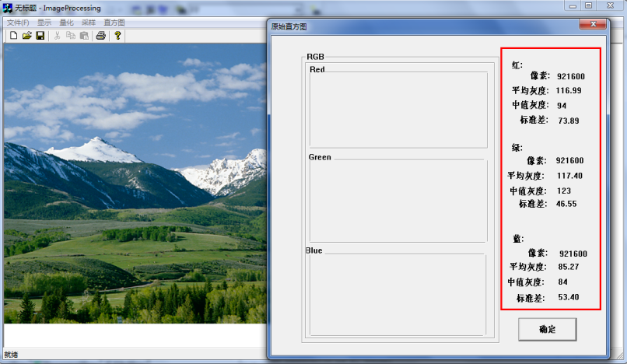Click the 原始直方图 dialog title
The height and width of the screenshot is (364, 627).
coord(289,26)
